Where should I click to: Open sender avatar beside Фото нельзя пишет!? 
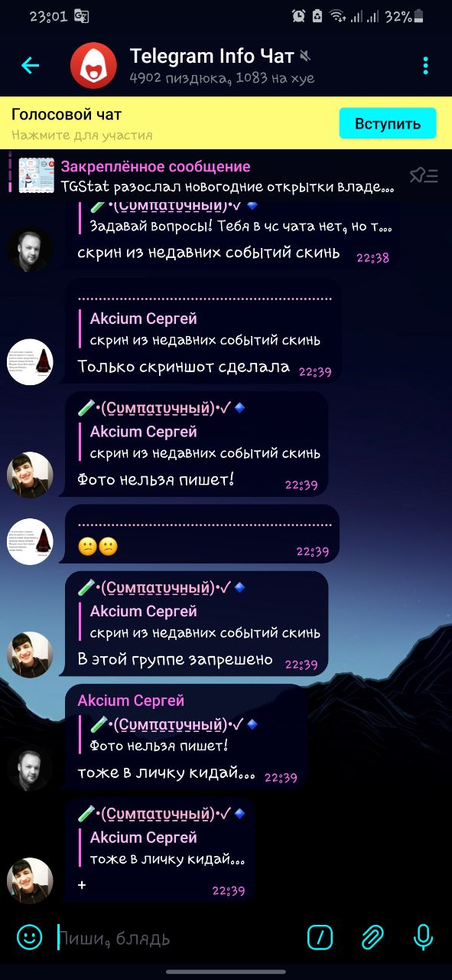(x=30, y=475)
